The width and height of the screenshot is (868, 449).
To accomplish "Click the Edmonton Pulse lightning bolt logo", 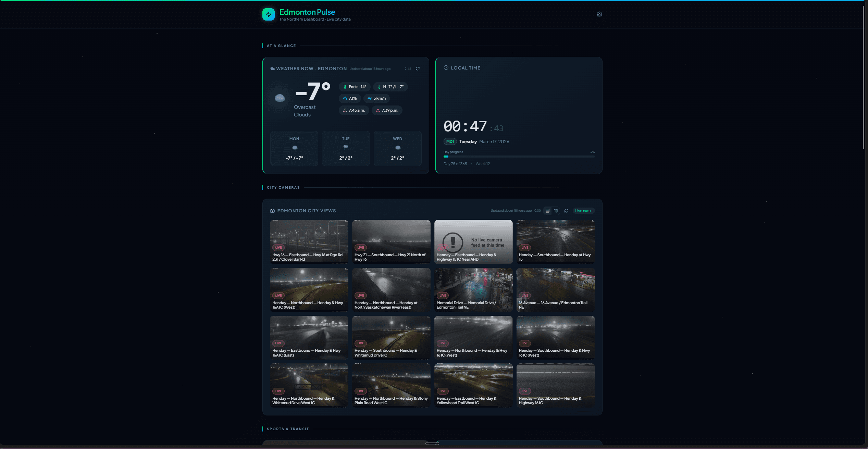I will click(x=269, y=14).
